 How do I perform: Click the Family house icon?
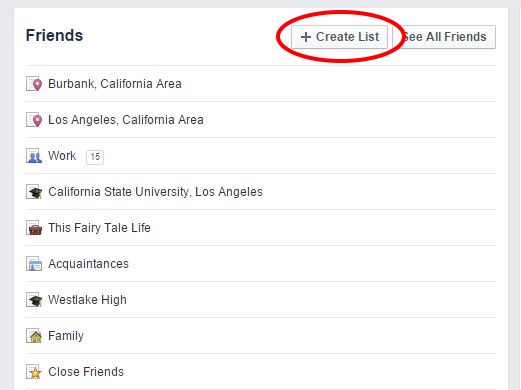tap(34, 336)
